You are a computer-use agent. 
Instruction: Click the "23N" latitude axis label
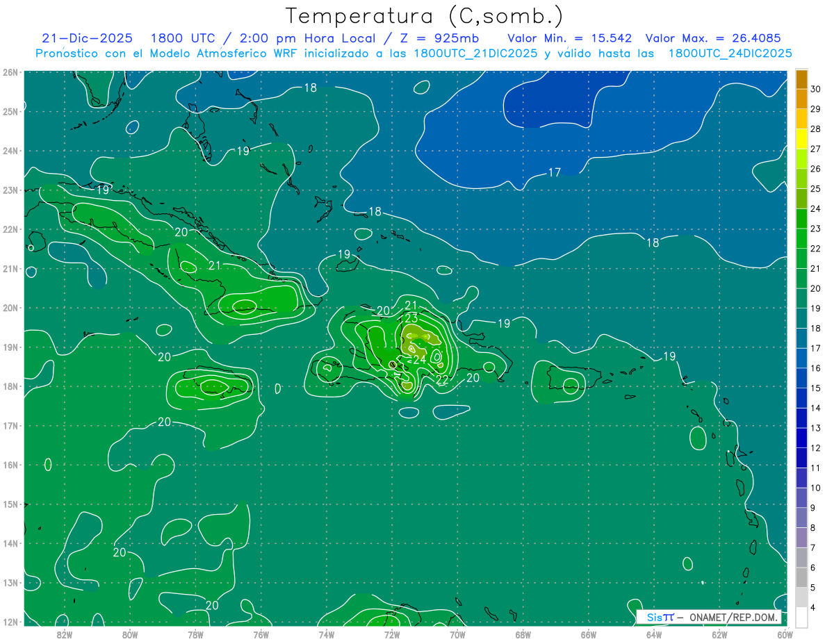click(10, 190)
